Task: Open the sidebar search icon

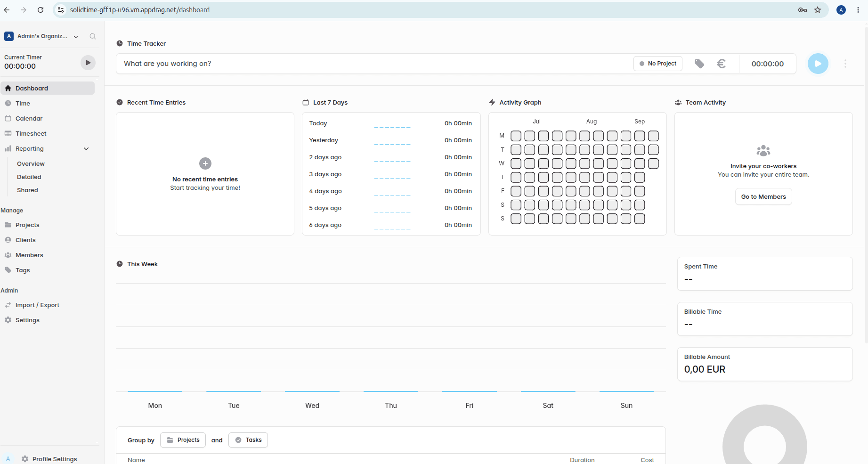Action: pyautogui.click(x=93, y=36)
